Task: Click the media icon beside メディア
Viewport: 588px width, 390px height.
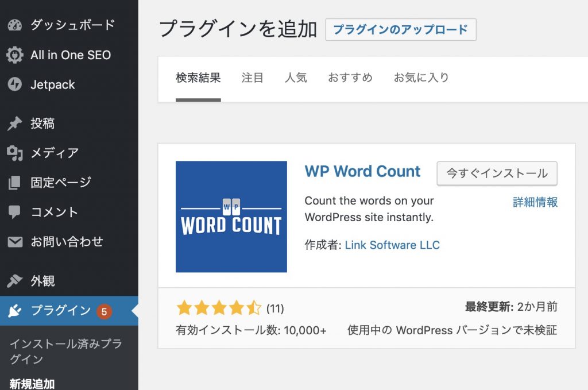Action: [14, 153]
